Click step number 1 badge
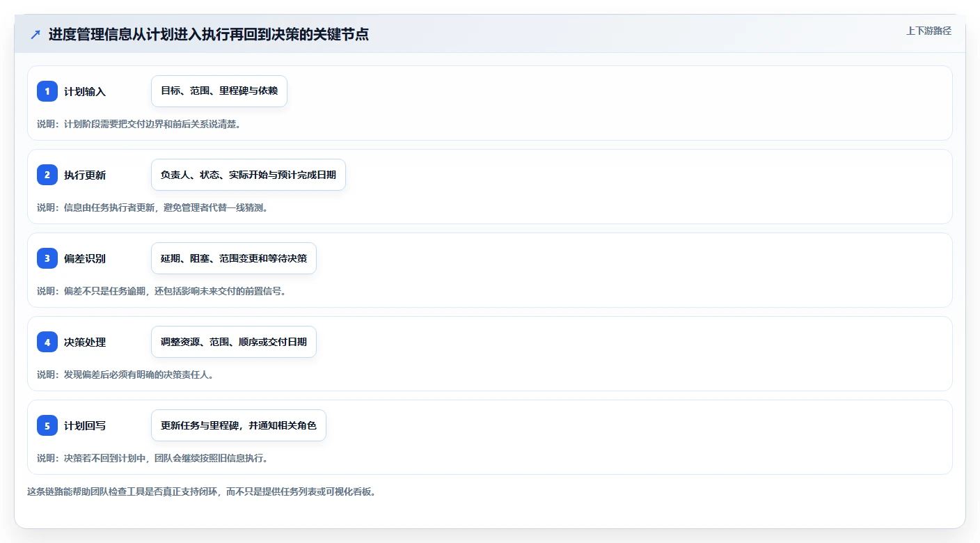This screenshot has height=543, width=980. click(47, 91)
